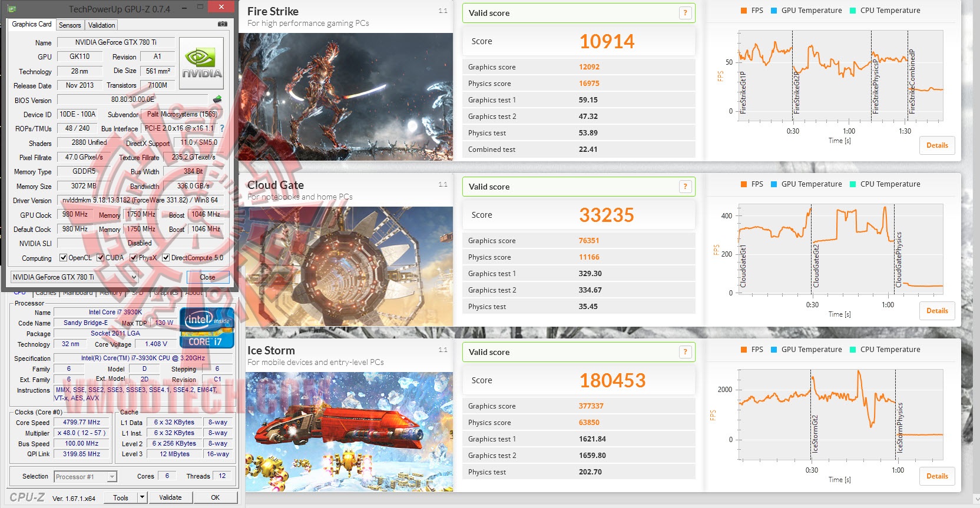Click Fire Strike combined test value 22.41
Image resolution: width=980 pixels, height=508 pixels.
588,150
